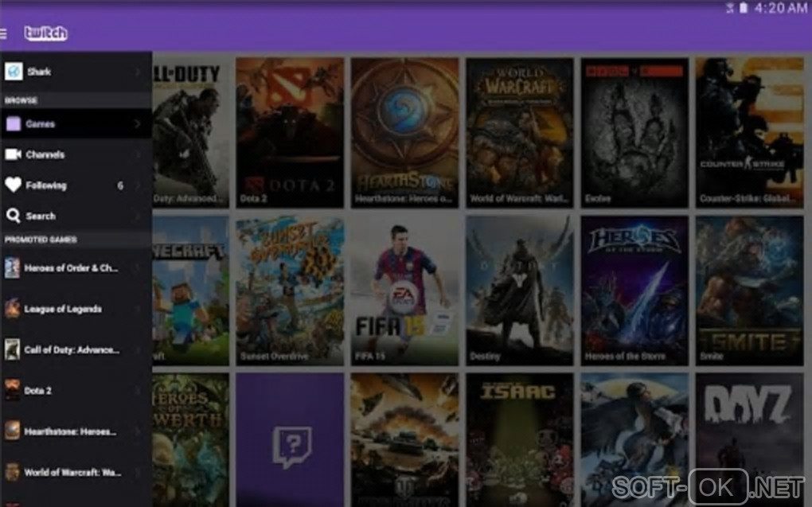Expand World of Warcraft row chevron
The height and width of the screenshot is (507, 812).
click(138, 472)
